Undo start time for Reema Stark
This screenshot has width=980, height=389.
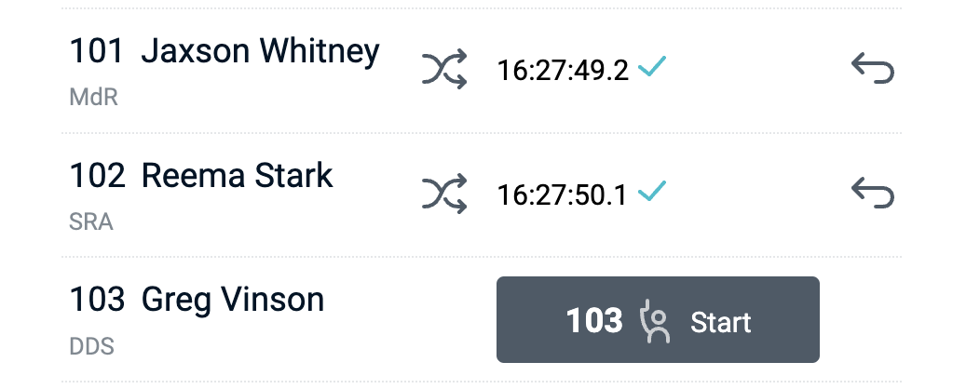872,194
